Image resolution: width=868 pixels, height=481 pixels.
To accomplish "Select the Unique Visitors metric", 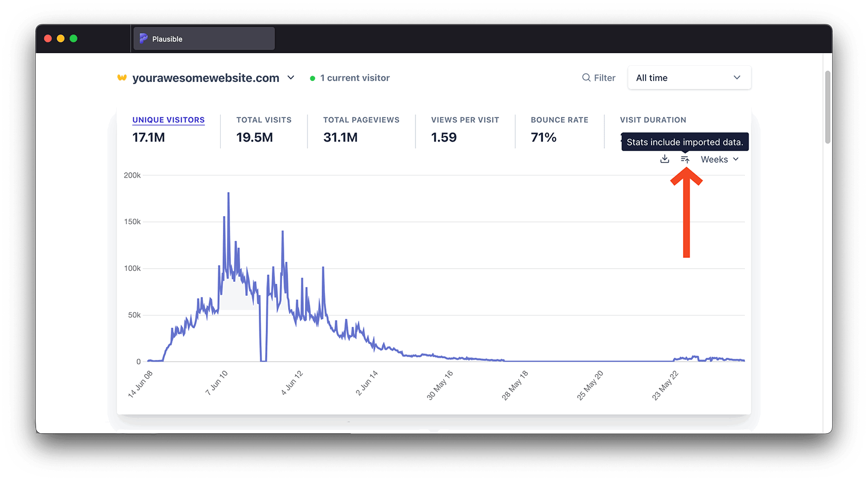I will tap(168, 120).
